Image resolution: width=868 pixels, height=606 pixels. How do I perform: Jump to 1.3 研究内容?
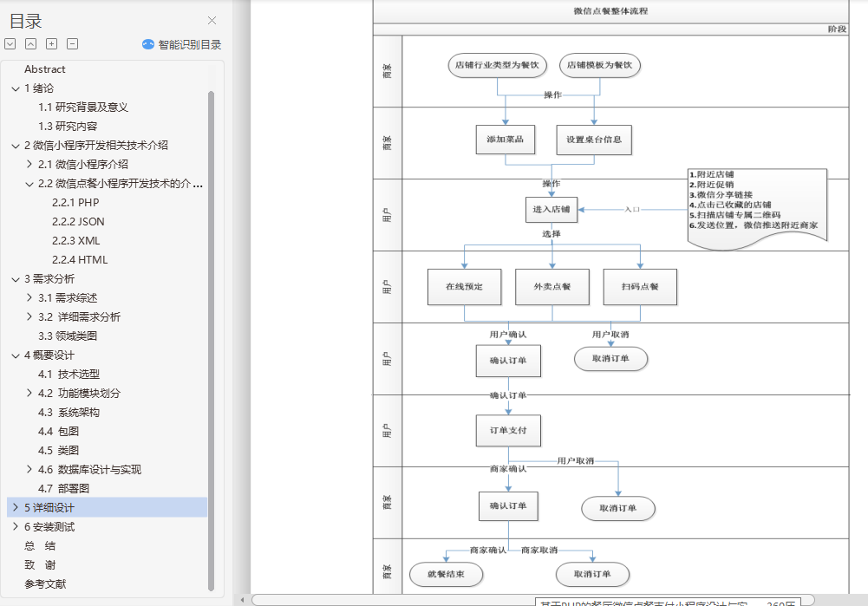pos(68,127)
